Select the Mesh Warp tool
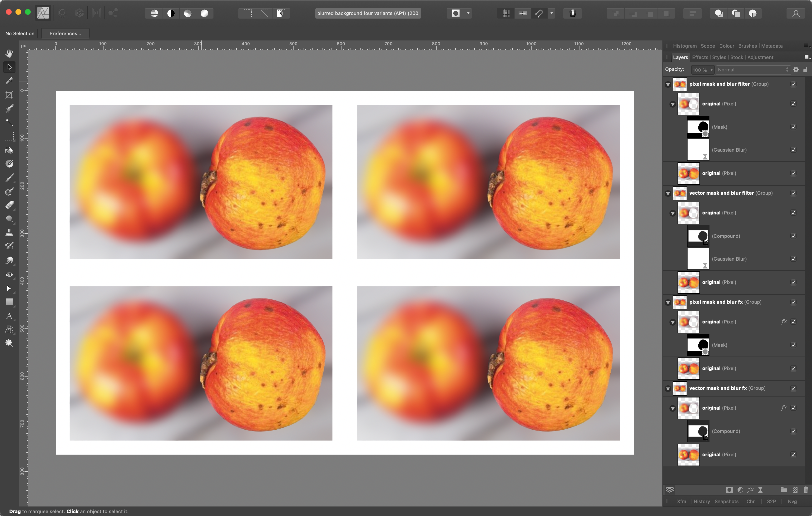Screen dimensions: 812x516 point(9,329)
